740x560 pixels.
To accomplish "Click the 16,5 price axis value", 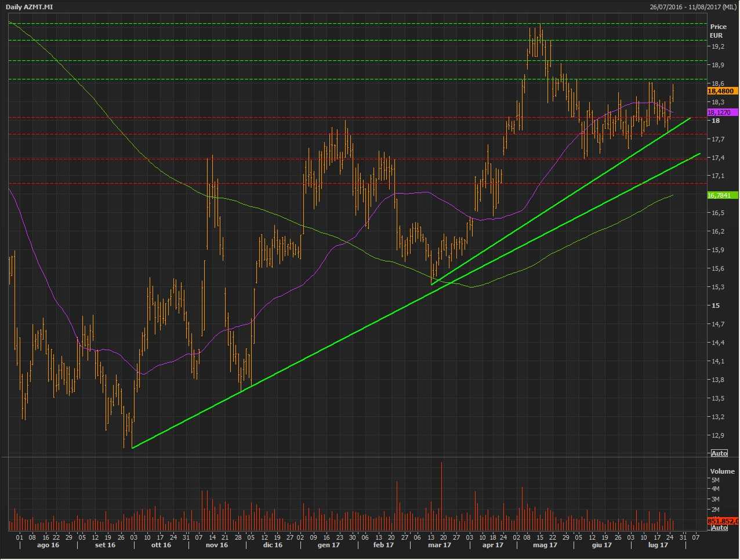I will [717, 213].
